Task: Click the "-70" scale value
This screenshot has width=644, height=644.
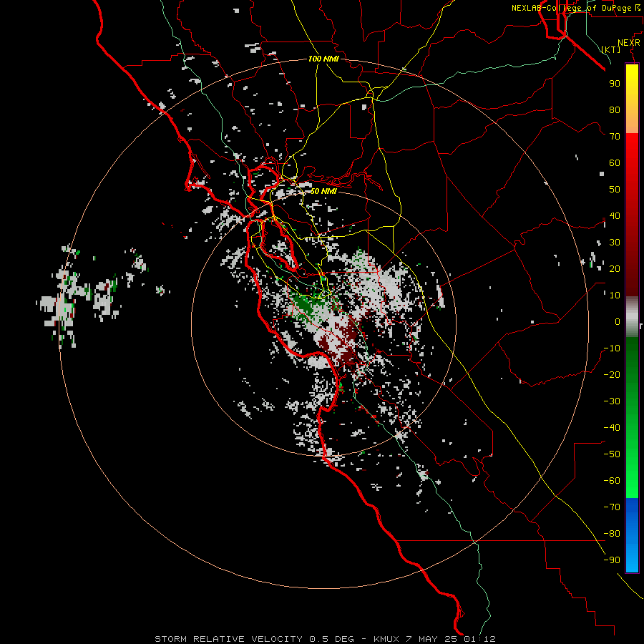Action: point(612,507)
